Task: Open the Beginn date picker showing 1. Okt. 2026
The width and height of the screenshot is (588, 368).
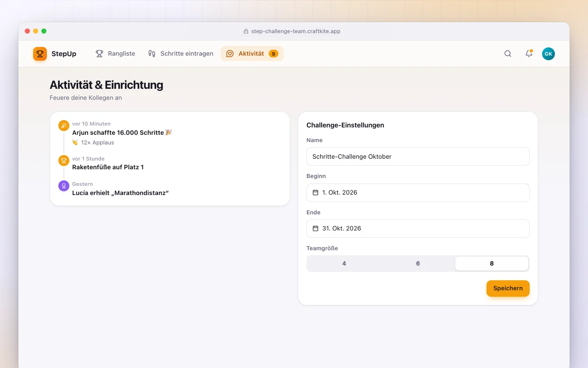Action: [x=418, y=193]
